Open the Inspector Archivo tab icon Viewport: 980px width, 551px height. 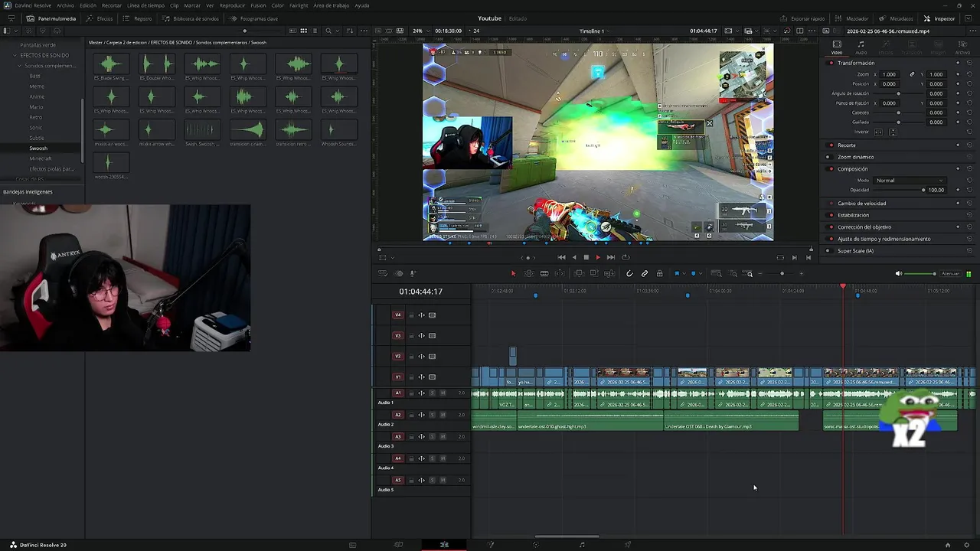[962, 46]
